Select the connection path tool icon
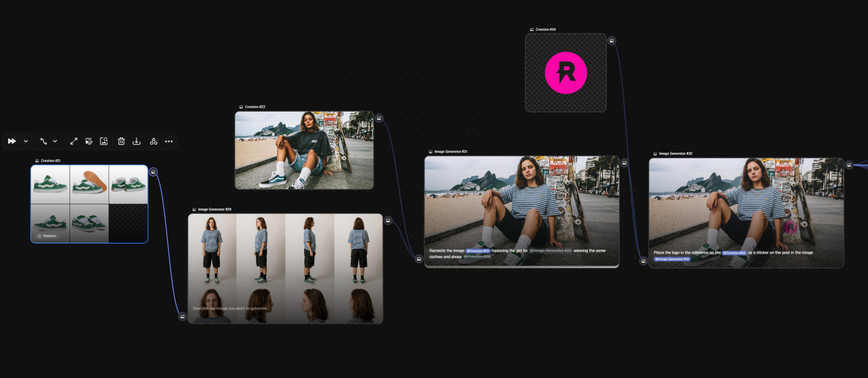The width and height of the screenshot is (868, 378). 43,141
